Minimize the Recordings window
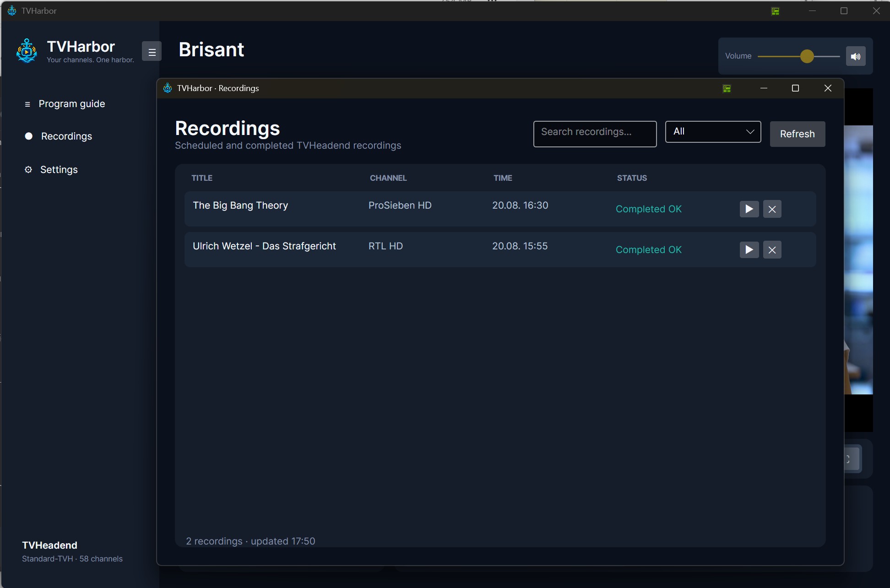 [764, 88]
